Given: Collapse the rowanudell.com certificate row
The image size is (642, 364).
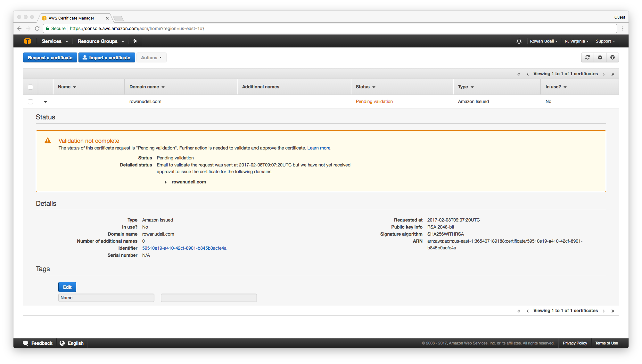Looking at the screenshot, I should 45,102.
